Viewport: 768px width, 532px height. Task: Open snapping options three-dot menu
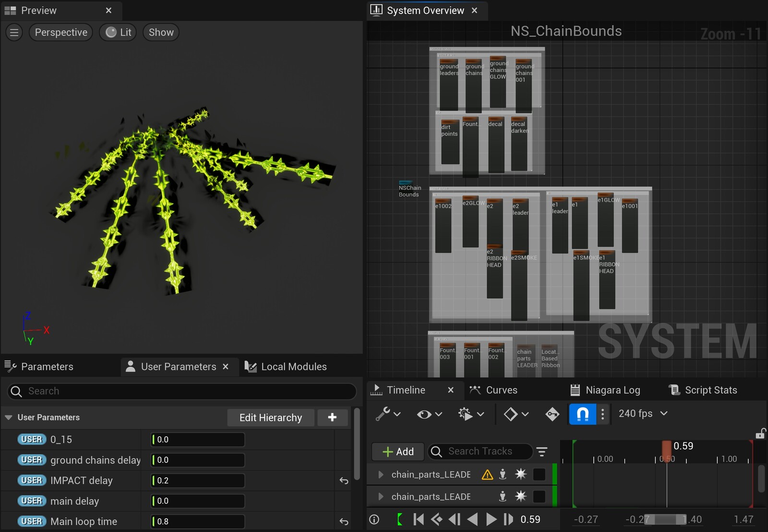603,414
